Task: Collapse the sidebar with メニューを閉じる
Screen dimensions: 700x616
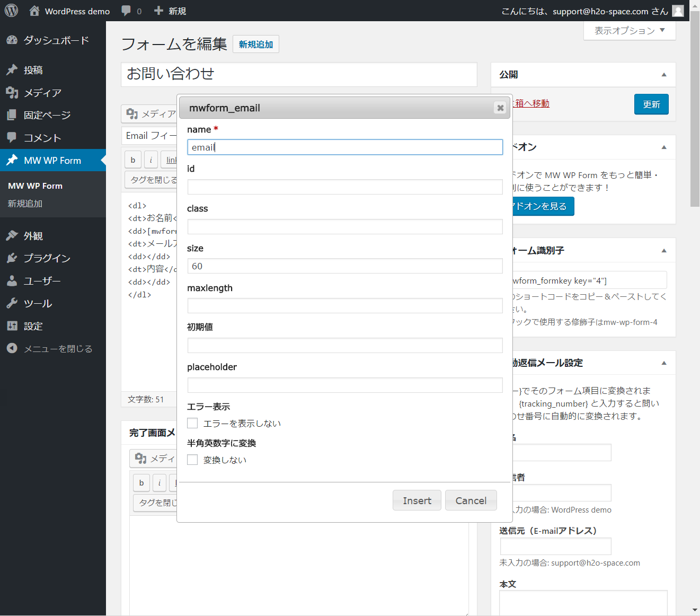Action: [x=58, y=349]
